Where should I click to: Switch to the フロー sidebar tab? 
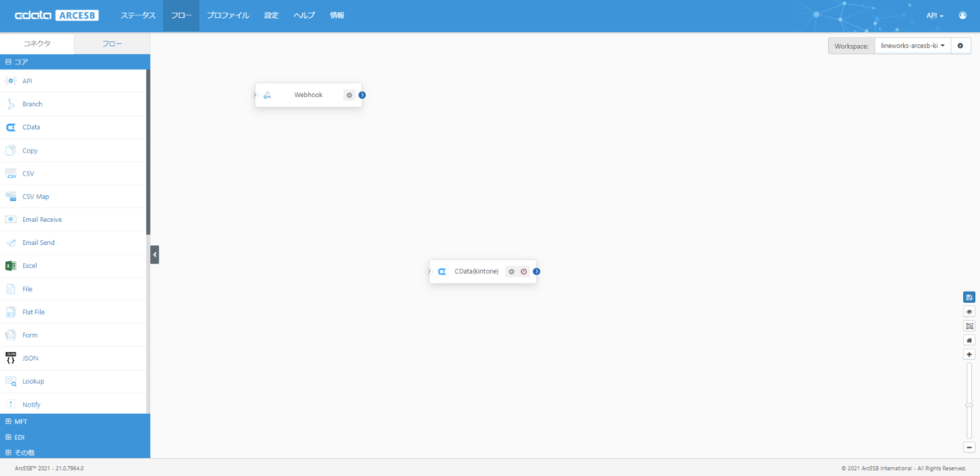[x=112, y=43]
